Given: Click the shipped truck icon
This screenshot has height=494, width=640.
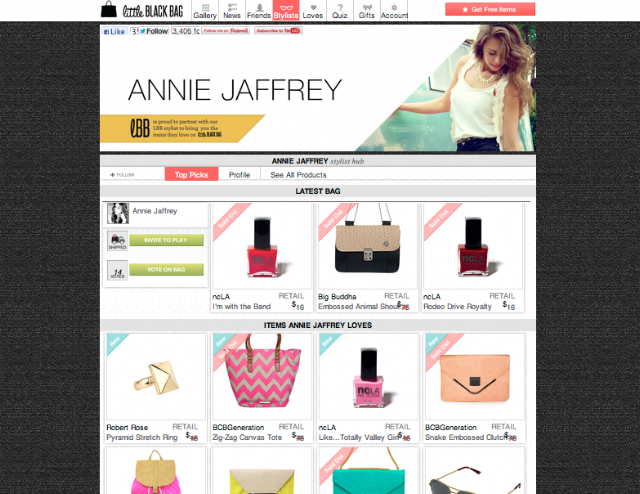Looking at the screenshot, I should (x=118, y=240).
